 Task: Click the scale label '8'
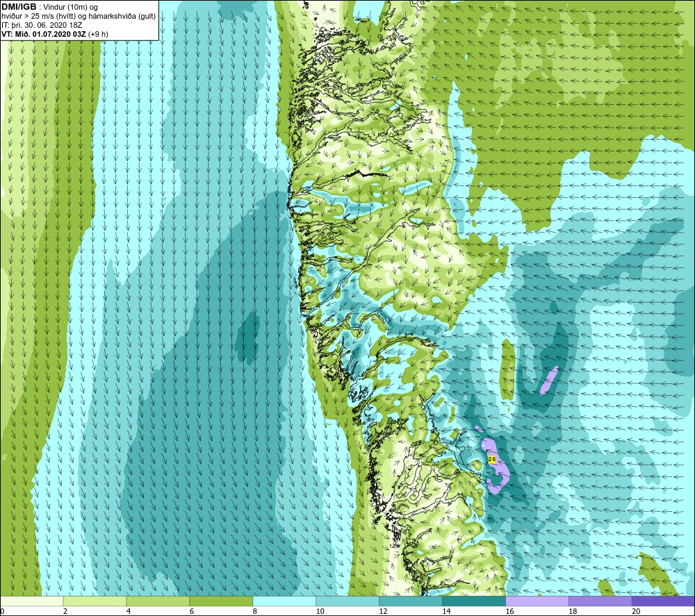(255, 611)
